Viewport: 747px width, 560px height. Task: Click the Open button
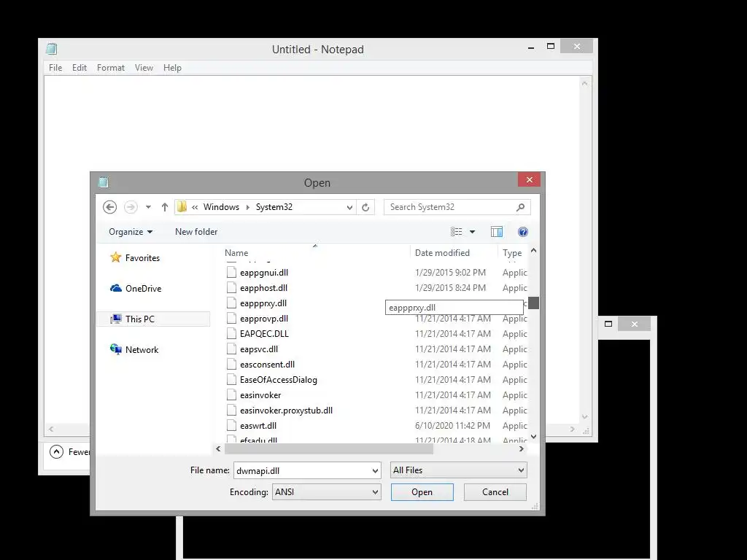pyautogui.click(x=422, y=492)
